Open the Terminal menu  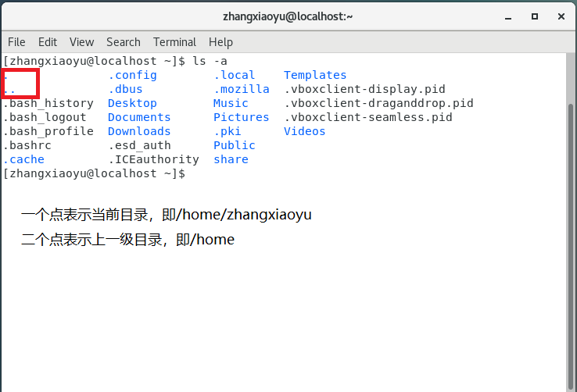pos(174,42)
